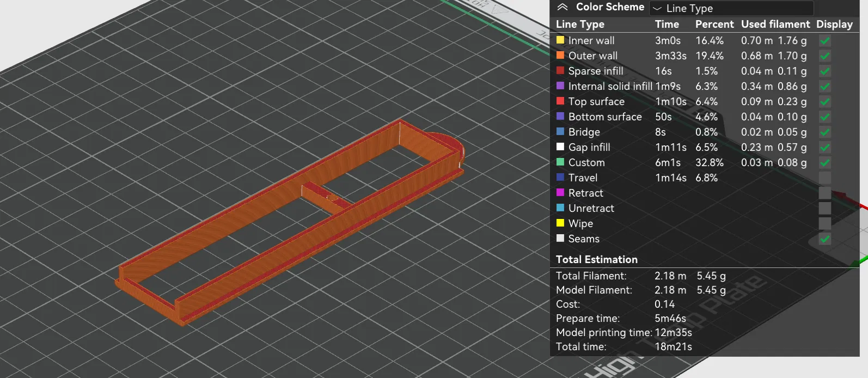Click the blue Bridge color swatch
This screenshot has height=378, width=868.
coord(560,131)
